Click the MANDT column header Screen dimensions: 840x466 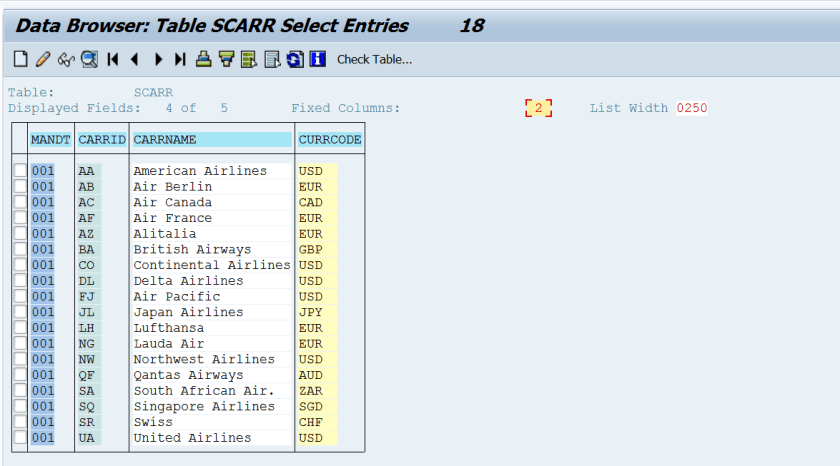click(50, 140)
